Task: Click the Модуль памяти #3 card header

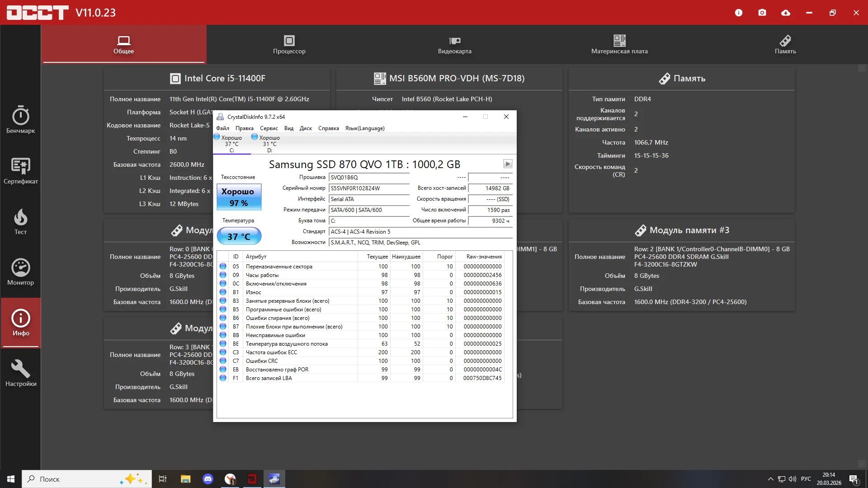Action: point(682,230)
